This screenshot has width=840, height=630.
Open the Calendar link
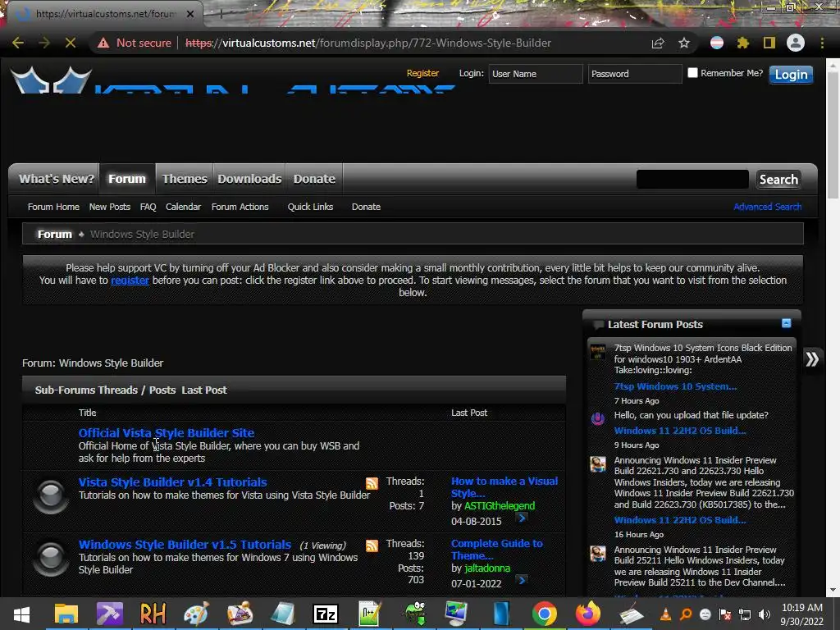click(183, 207)
